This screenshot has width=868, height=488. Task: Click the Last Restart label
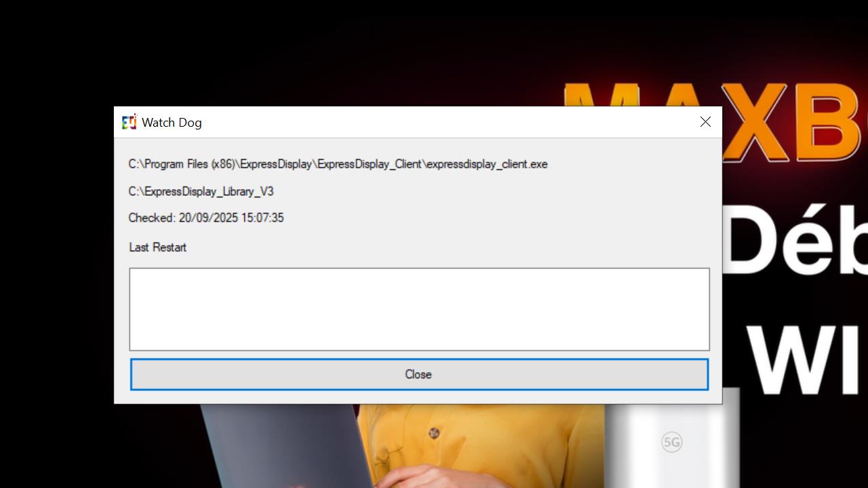tap(157, 247)
